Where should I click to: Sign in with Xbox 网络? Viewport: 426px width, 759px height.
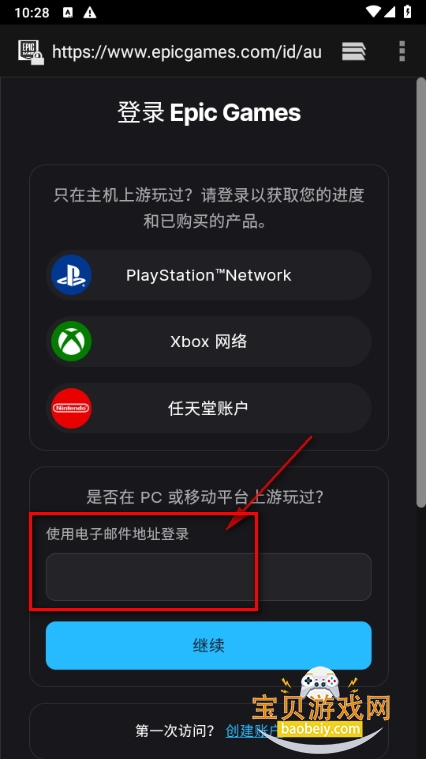(209, 341)
